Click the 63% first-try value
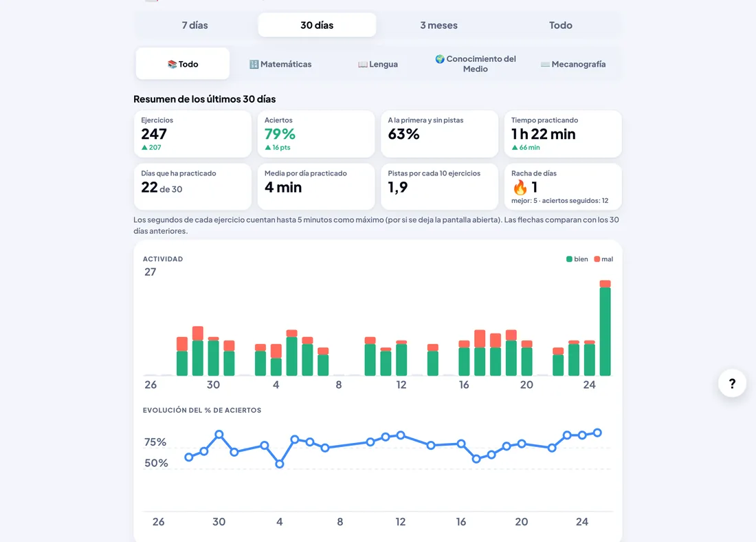The image size is (756, 542). point(403,133)
